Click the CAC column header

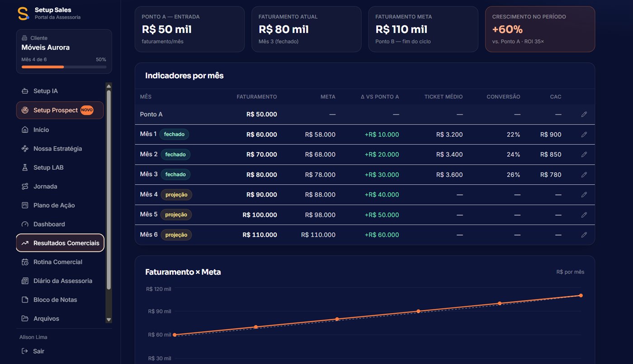coord(556,97)
